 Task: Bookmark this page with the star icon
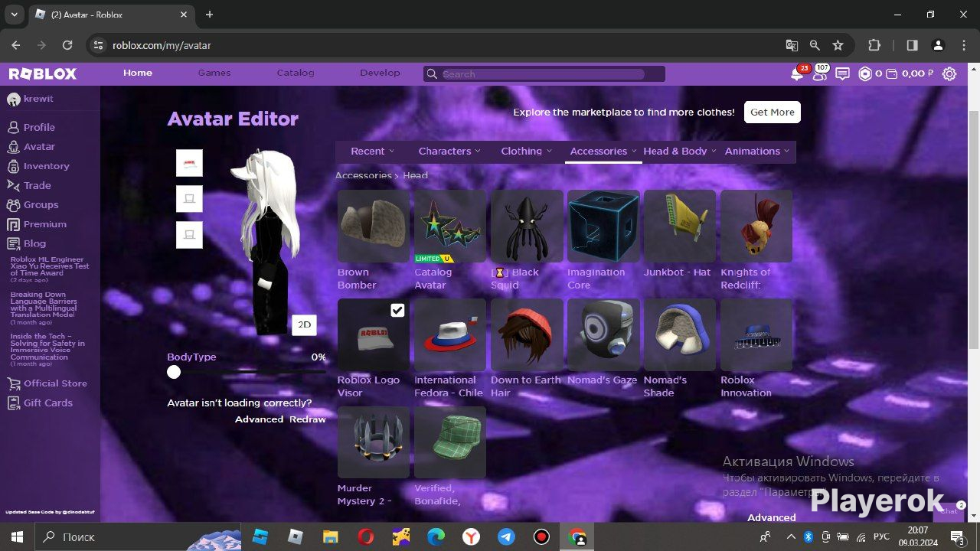pyautogui.click(x=838, y=45)
